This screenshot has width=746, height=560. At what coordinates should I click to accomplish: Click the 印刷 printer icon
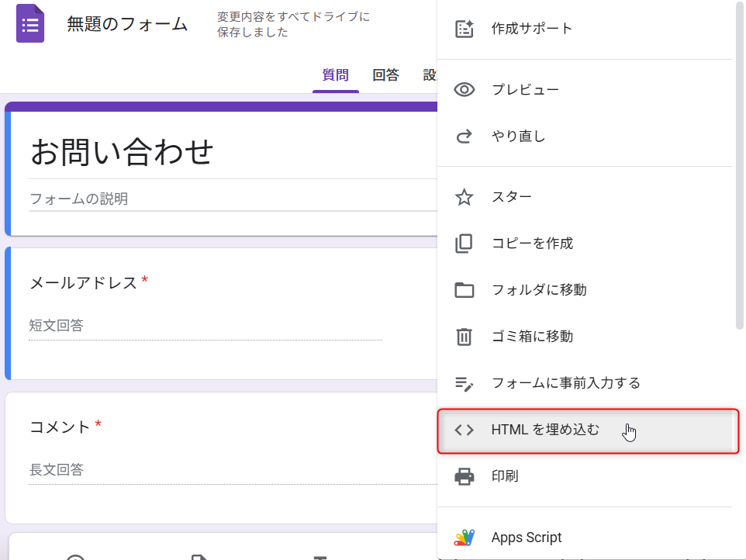click(465, 476)
